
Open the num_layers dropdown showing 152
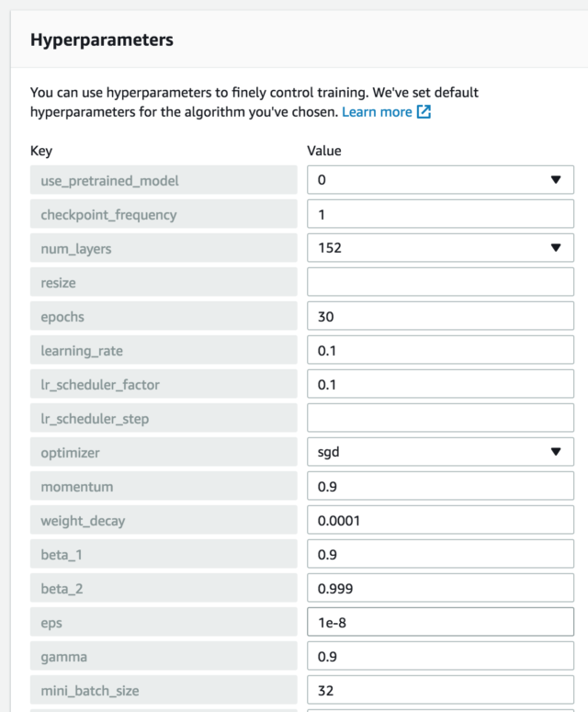[440, 248]
